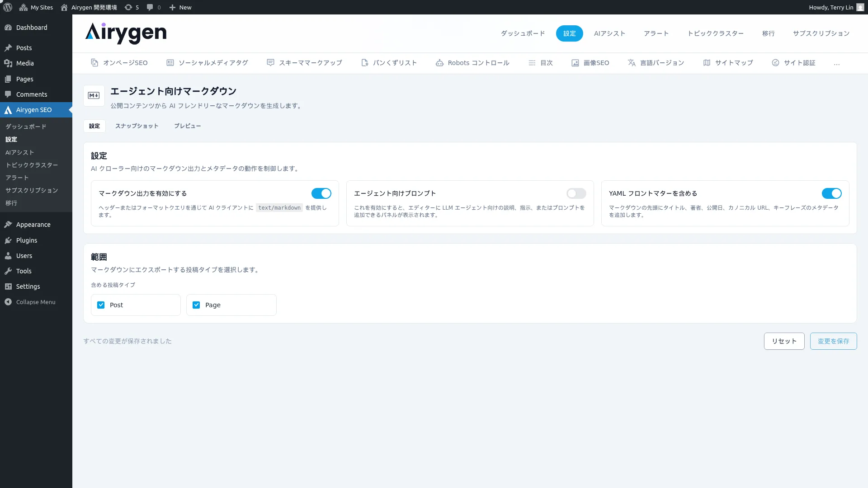Open AIアシスト in the top navigation
868x488 pixels.
click(610, 33)
